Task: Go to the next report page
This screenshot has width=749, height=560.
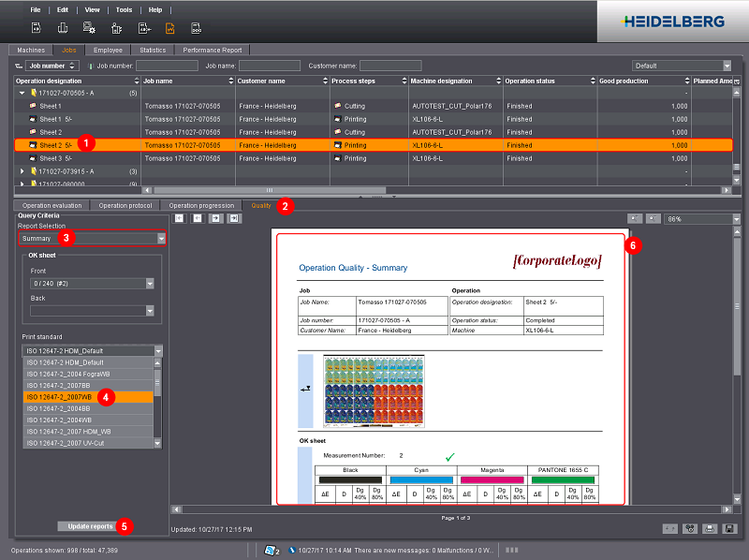Action: [x=216, y=218]
